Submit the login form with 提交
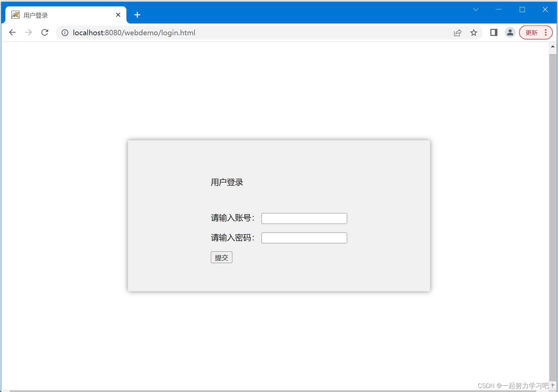 [x=222, y=257]
